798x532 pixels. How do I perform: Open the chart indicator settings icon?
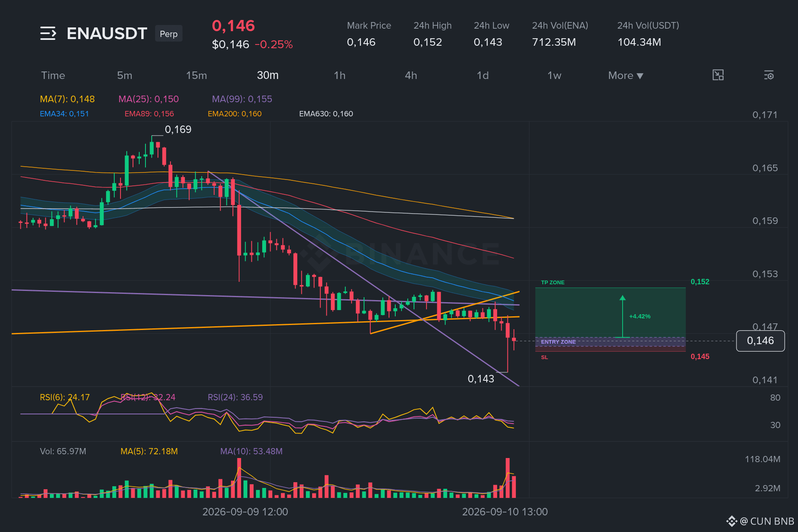click(x=768, y=75)
